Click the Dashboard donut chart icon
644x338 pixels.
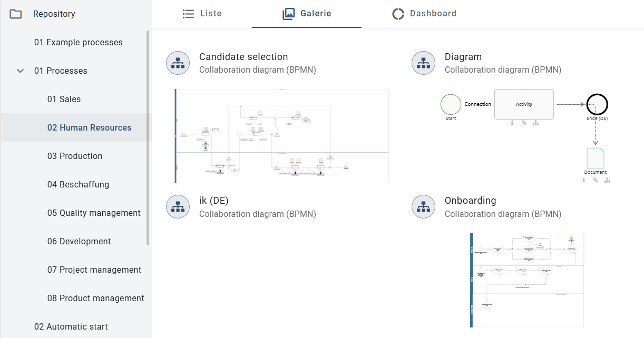pos(398,14)
